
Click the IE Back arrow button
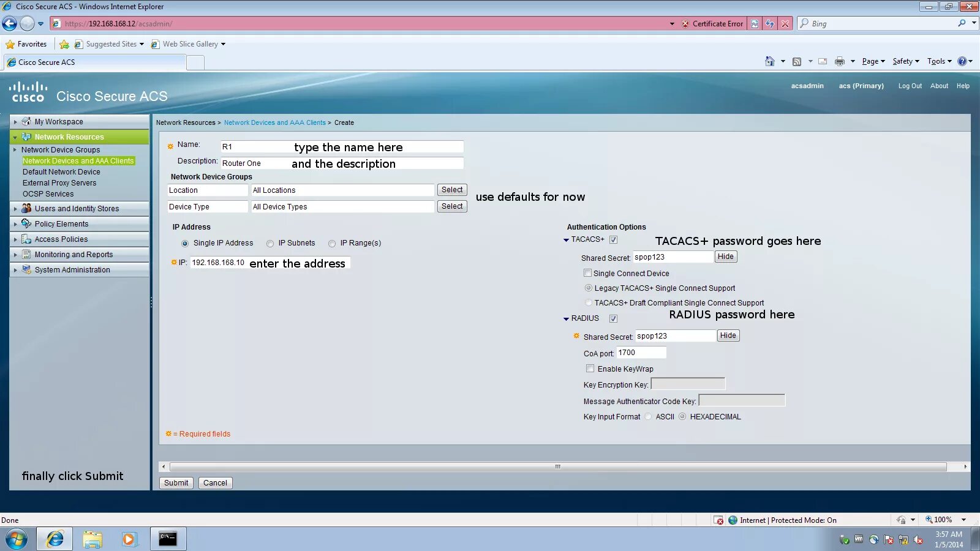coord(10,23)
